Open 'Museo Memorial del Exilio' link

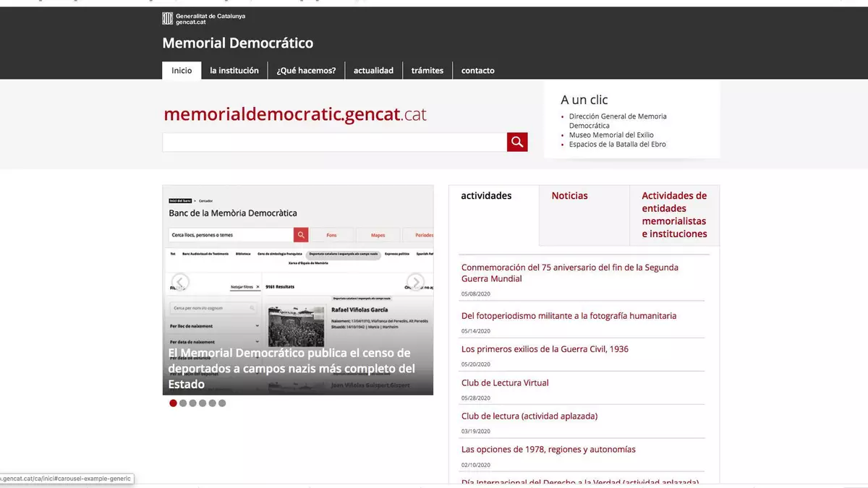pyautogui.click(x=611, y=135)
